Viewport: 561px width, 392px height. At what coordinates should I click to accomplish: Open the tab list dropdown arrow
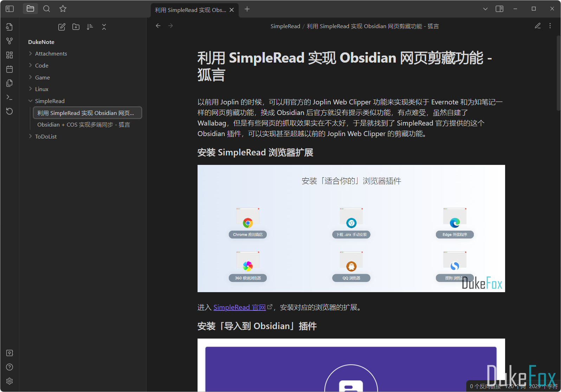[x=485, y=9]
